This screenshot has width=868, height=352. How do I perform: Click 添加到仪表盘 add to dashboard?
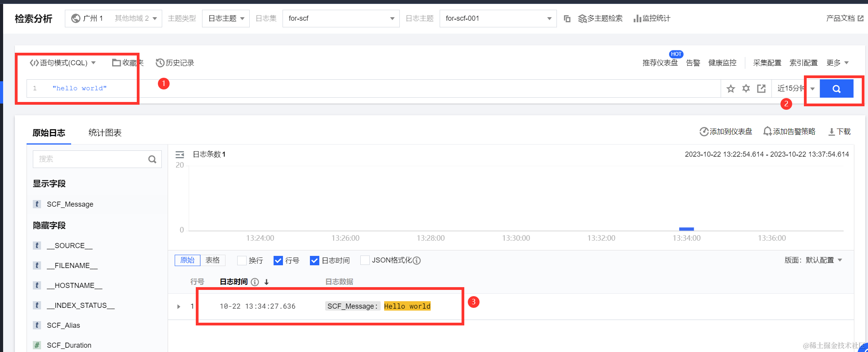pyautogui.click(x=726, y=132)
